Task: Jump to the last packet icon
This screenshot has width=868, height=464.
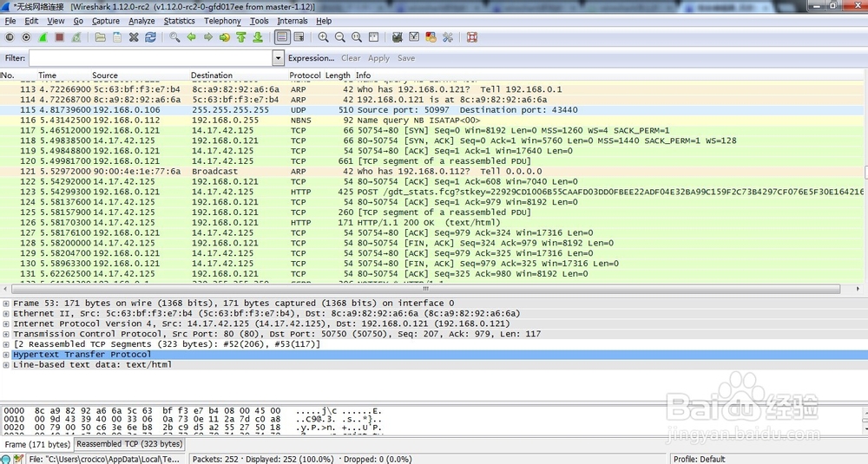Action: point(258,37)
